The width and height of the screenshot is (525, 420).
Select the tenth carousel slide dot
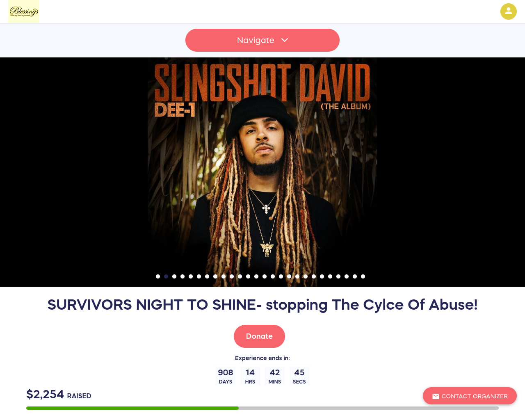[x=232, y=276]
